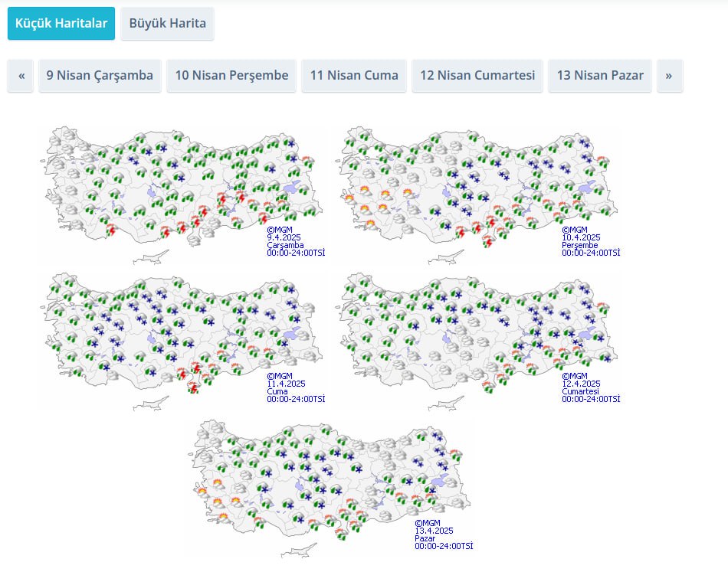
Task: Pick the 13 Nisan Pazar tab
Action: pos(600,75)
